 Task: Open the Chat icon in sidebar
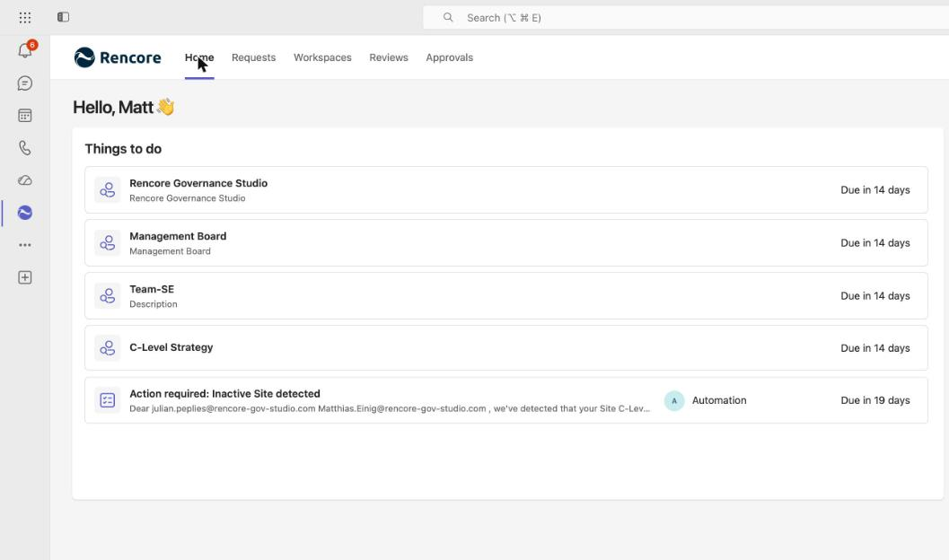click(x=25, y=83)
